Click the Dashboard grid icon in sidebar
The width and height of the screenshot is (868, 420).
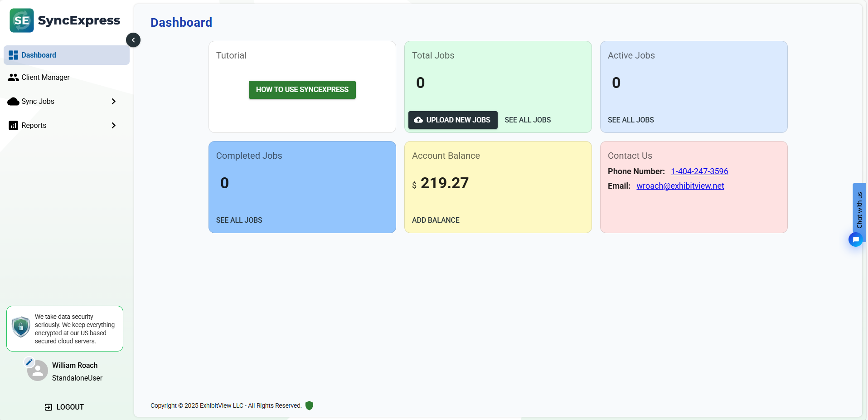(13, 55)
